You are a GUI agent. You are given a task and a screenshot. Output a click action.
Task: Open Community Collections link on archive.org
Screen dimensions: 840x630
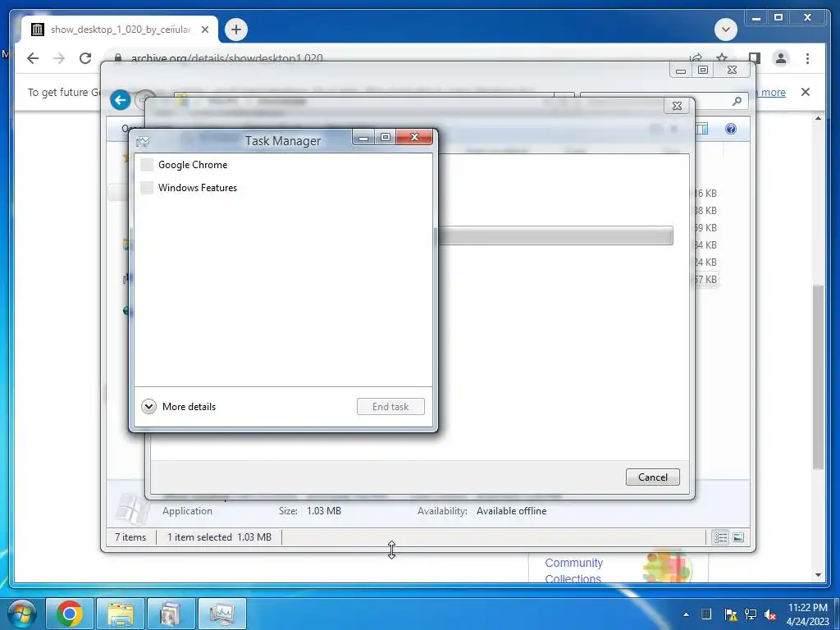click(573, 571)
